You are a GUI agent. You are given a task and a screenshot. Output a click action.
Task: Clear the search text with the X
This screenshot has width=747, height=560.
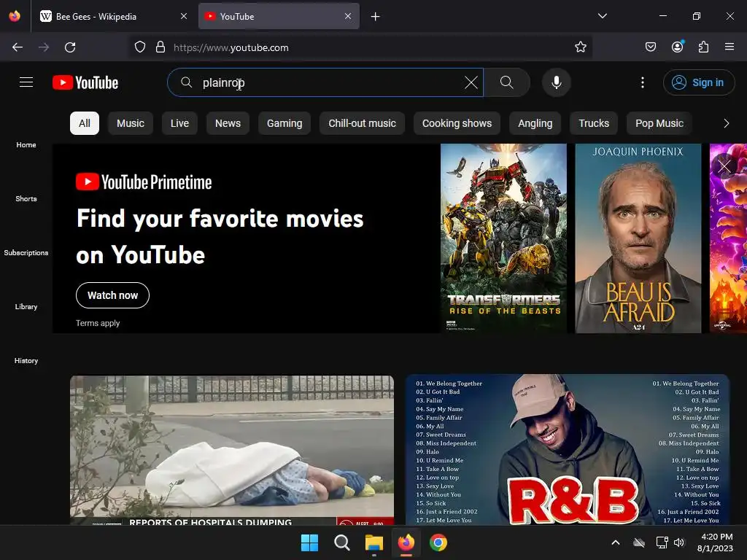(x=471, y=82)
